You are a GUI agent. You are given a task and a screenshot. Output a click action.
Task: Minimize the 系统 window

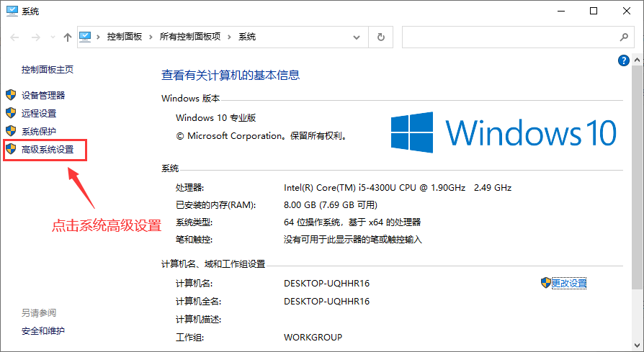click(561, 11)
